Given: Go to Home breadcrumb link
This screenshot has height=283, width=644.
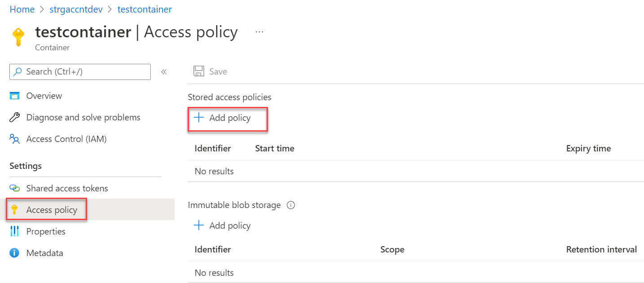Looking at the screenshot, I should tap(22, 9).
